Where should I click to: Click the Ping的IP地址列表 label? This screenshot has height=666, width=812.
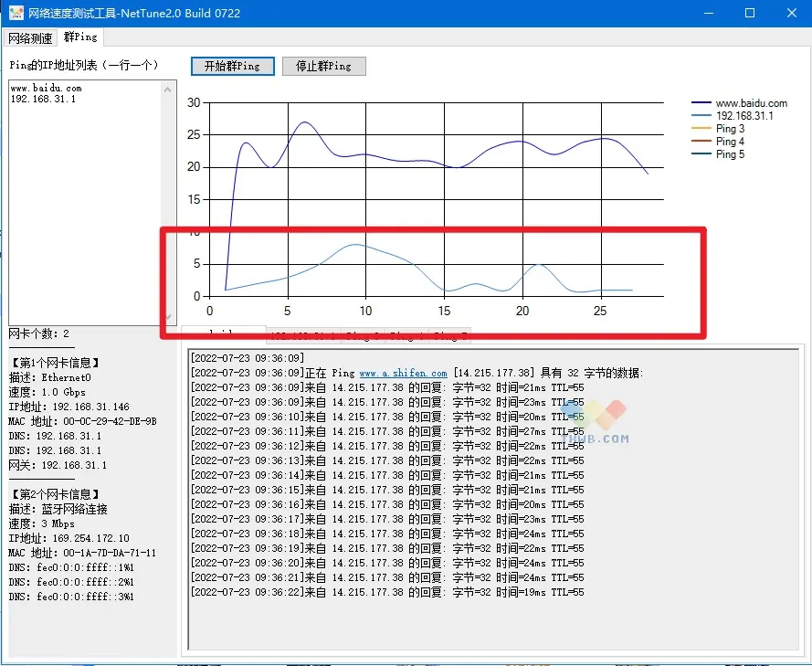pyautogui.click(x=84, y=65)
